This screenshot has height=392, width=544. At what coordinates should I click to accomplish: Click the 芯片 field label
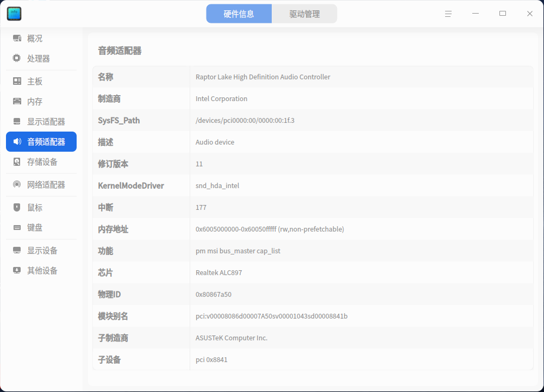click(105, 273)
